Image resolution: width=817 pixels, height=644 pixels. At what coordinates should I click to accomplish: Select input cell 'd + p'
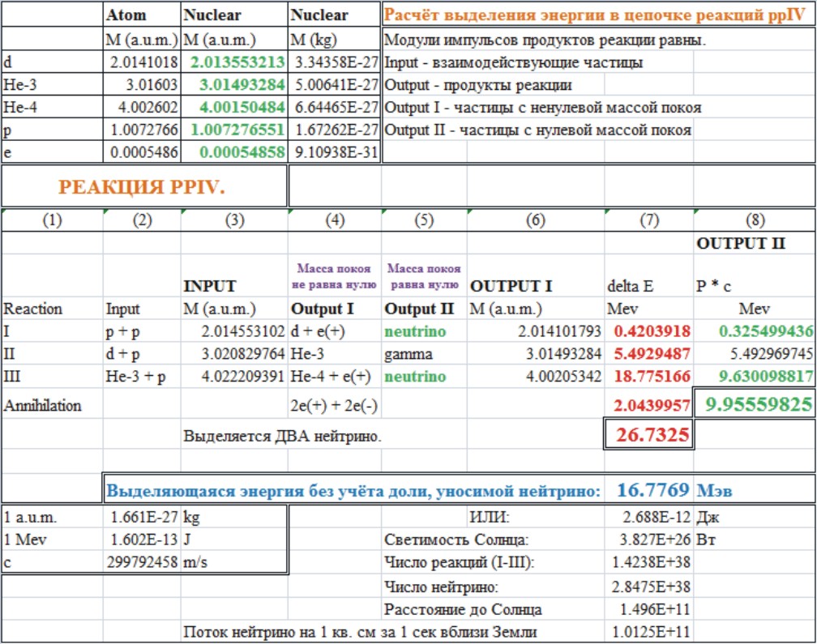pos(143,354)
